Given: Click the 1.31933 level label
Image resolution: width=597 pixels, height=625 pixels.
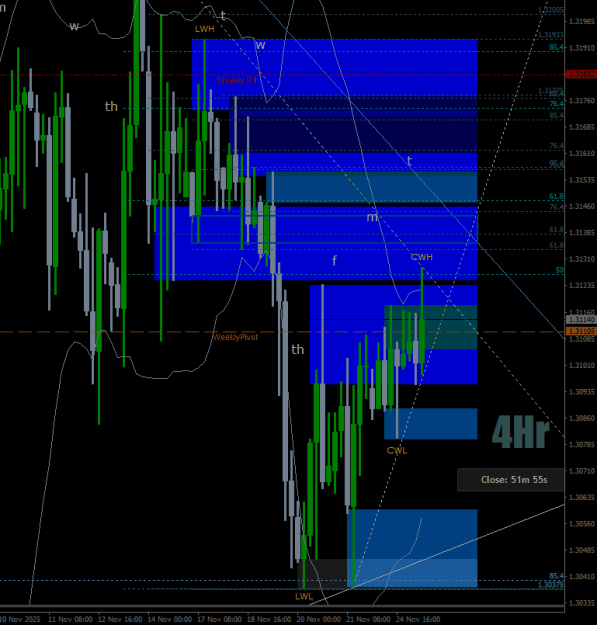Looking at the screenshot, I should 551,35.
